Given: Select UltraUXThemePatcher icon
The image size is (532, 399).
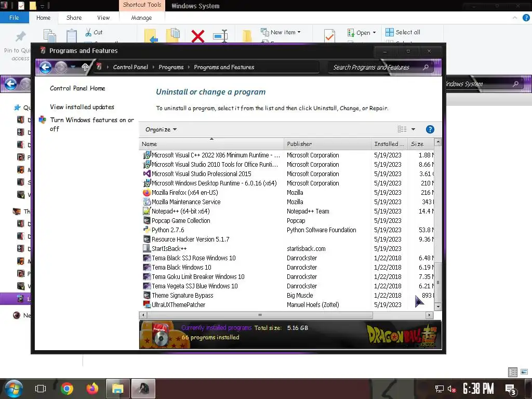Looking at the screenshot, I should tap(147, 304).
